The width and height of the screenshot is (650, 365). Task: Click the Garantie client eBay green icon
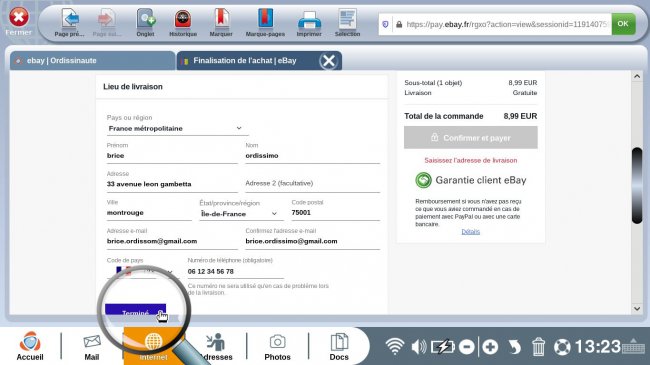pos(423,180)
